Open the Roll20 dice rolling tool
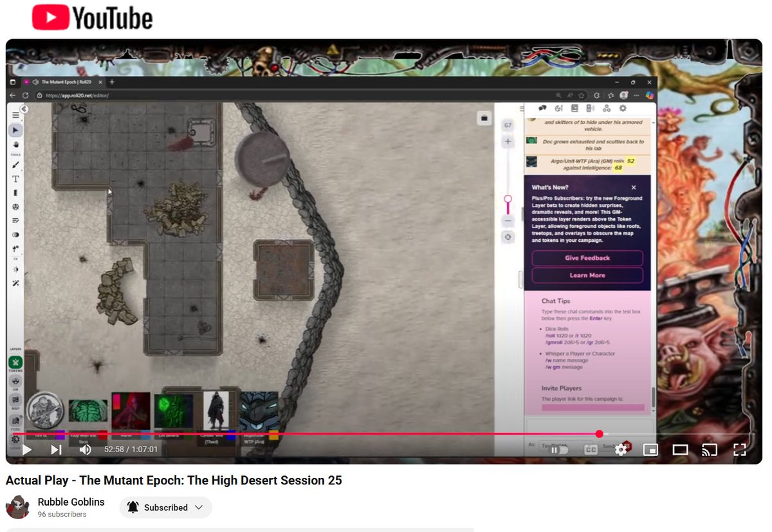Viewport: 772px width, 532px height. pyautogui.click(x=15, y=207)
